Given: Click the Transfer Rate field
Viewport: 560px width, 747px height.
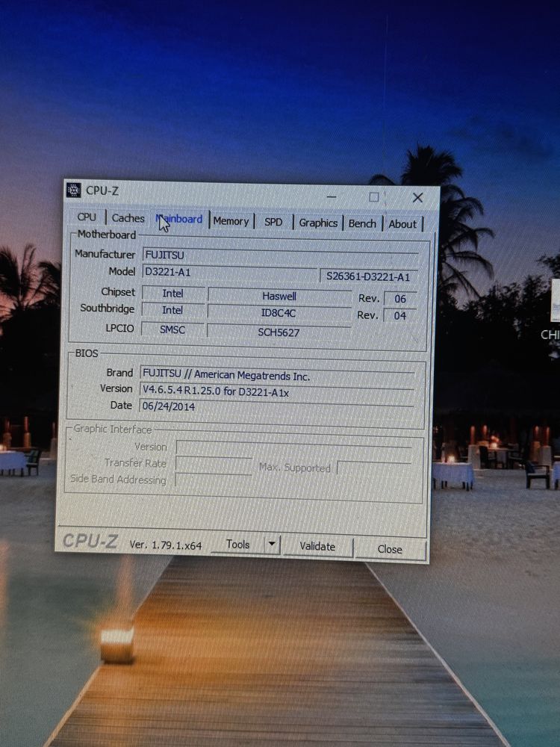Looking at the screenshot, I should 214,464.
